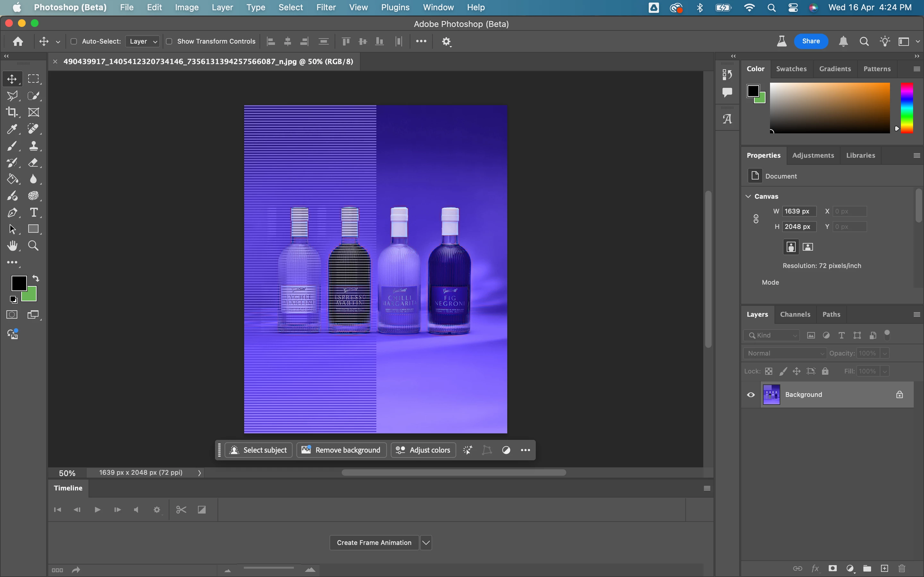
Task: Select the Hand tool
Action: (12, 246)
